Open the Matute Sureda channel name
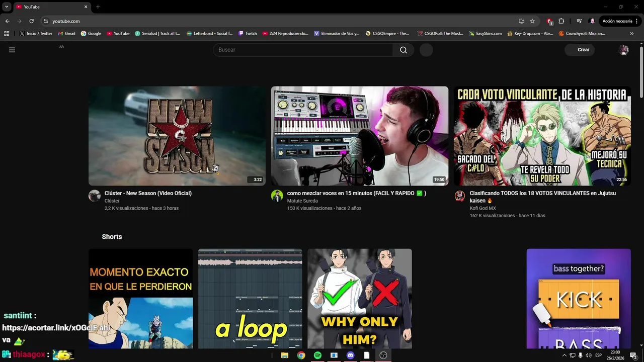Viewport: 644px width, 362px height. tap(302, 201)
